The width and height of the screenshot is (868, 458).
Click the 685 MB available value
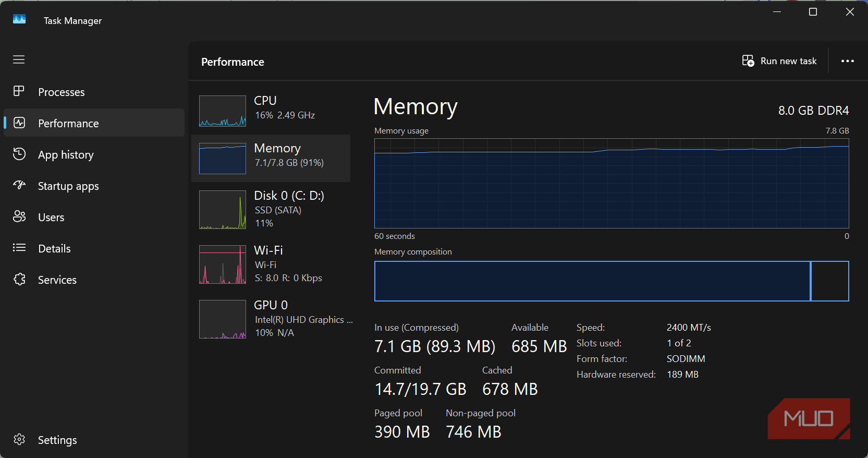(x=539, y=346)
